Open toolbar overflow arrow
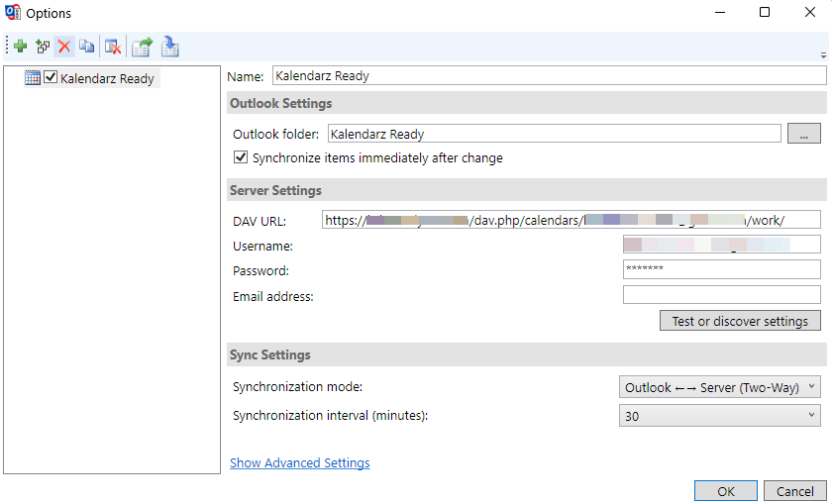 (823, 55)
